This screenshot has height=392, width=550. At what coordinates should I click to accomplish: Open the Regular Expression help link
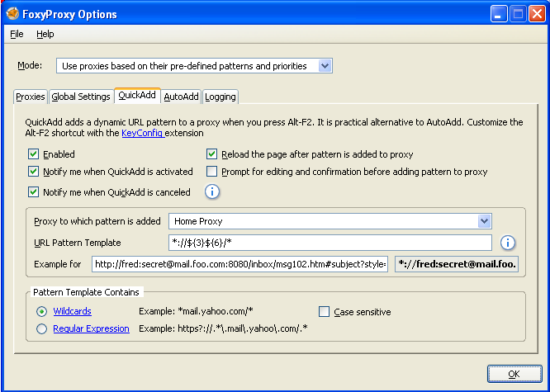pyautogui.click(x=91, y=329)
